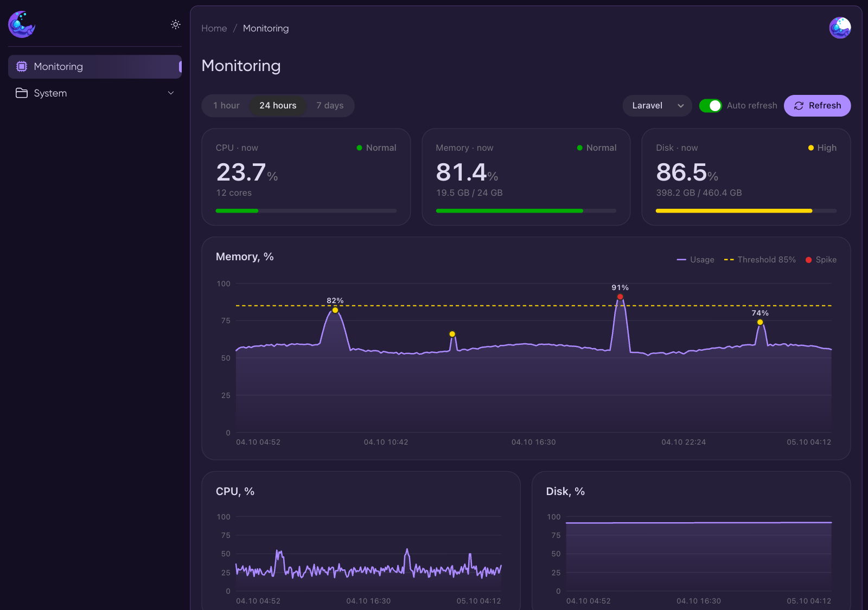Toggle Threshold 85% legend item
Screen dimensions: 868x610
point(759,260)
